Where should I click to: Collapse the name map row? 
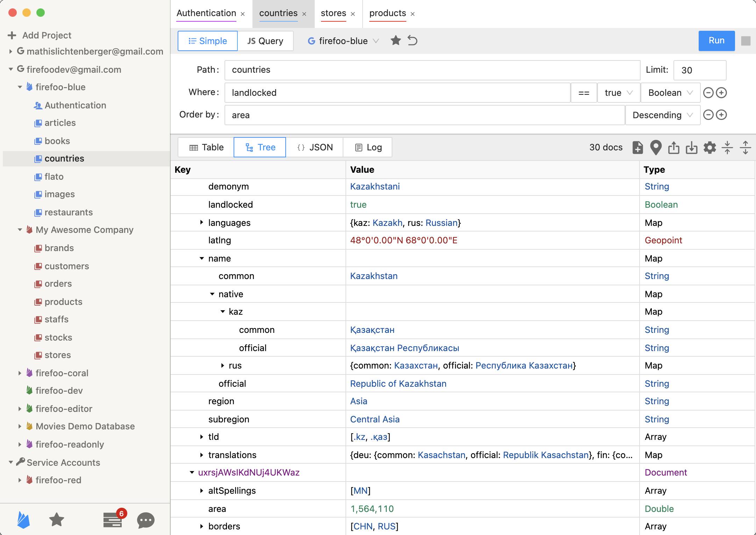click(x=201, y=258)
